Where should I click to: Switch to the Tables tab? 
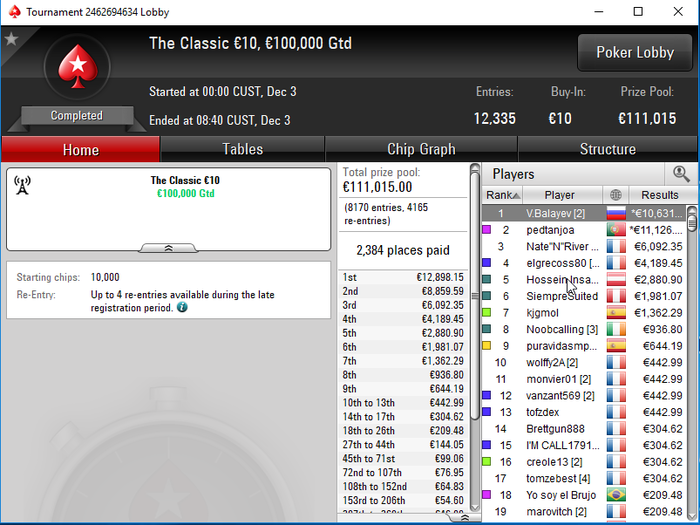pyautogui.click(x=242, y=149)
